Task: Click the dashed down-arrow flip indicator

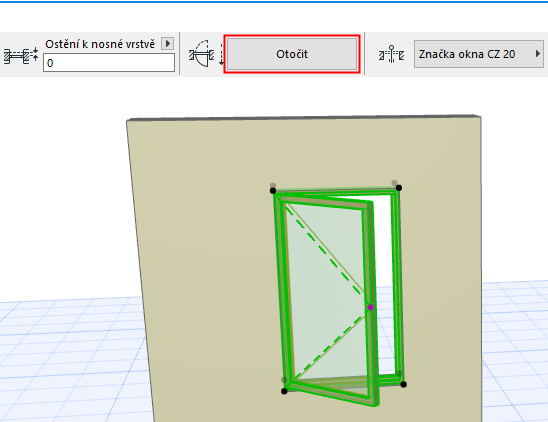Action: [221, 54]
